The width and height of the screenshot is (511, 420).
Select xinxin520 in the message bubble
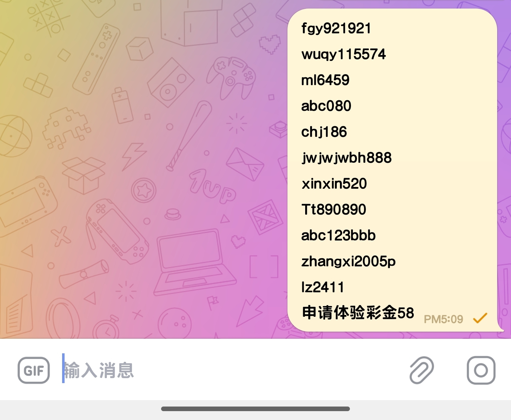click(x=334, y=184)
